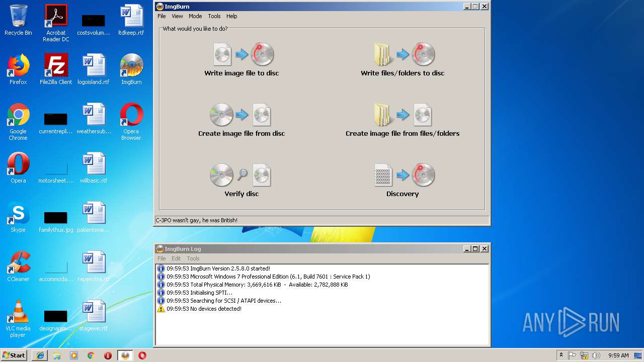The image size is (644, 362).
Task: Open File menu in ImgBurn Log window
Action: pyautogui.click(x=162, y=258)
